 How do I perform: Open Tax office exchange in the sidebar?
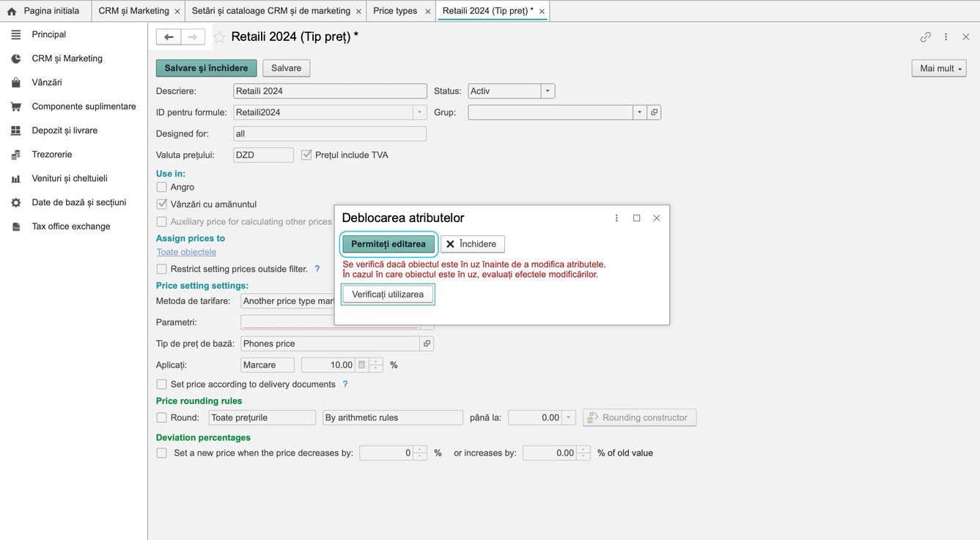click(71, 226)
